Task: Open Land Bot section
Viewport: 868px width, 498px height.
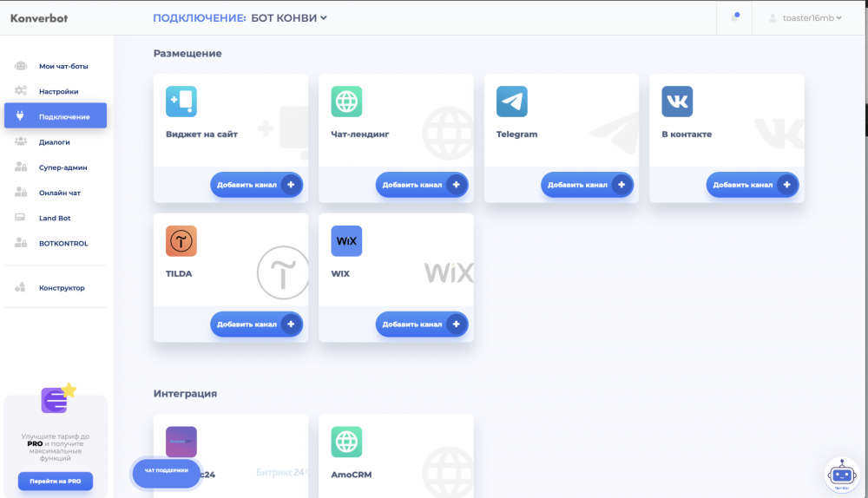Action: (56, 218)
